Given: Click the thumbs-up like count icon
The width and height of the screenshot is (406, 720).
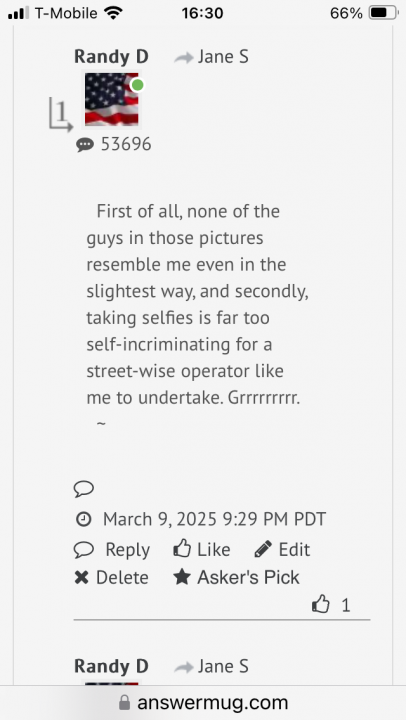Looking at the screenshot, I should (321, 605).
